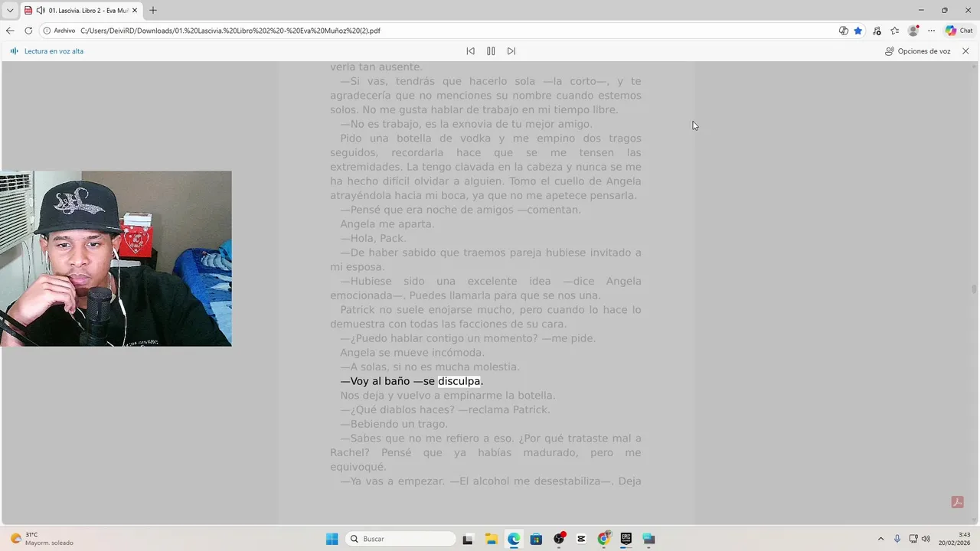Pause the read aloud playback
This screenshot has height=551, width=980.
coord(491,51)
